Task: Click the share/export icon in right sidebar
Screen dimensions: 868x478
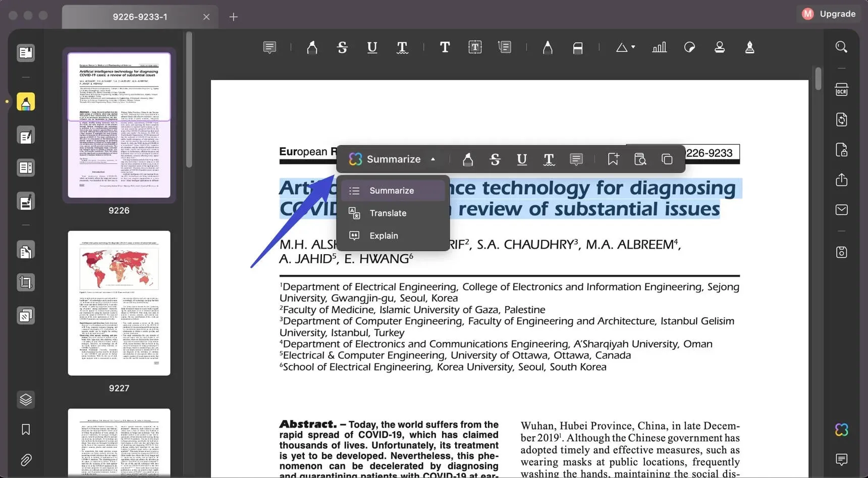Action: tap(841, 180)
